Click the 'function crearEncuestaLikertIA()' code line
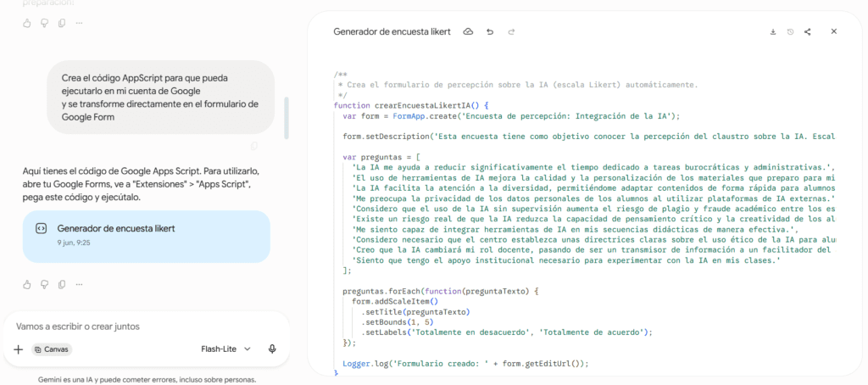This screenshot has height=385, width=868. pos(412,104)
